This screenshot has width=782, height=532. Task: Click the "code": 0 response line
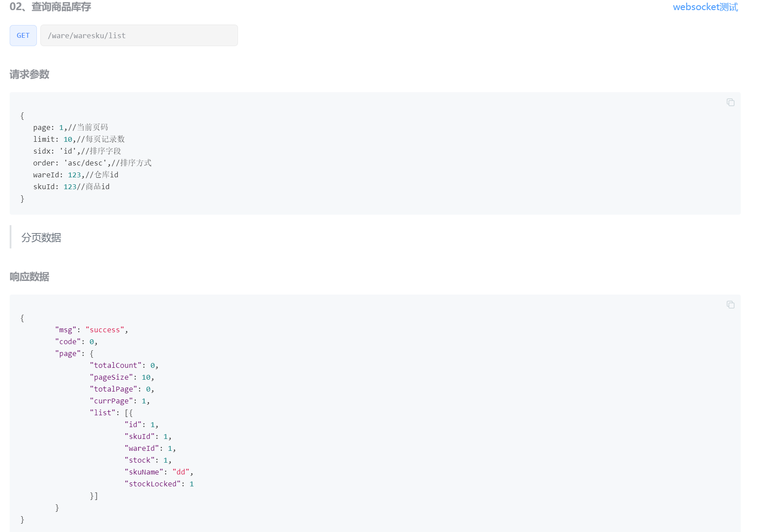76,341
